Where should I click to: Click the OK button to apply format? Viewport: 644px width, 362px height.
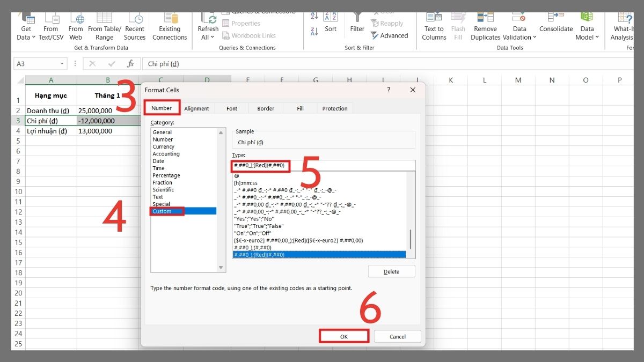(x=343, y=336)
